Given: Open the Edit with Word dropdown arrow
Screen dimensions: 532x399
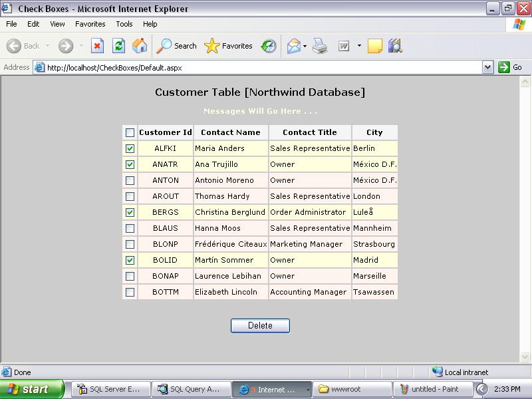Looking at the screenshot, I should [x=359, y=46].
